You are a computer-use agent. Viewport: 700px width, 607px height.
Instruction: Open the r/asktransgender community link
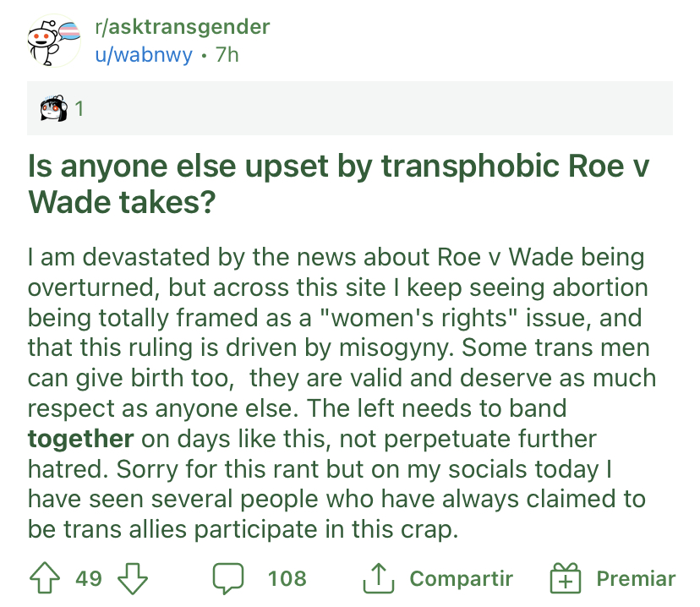182,27
